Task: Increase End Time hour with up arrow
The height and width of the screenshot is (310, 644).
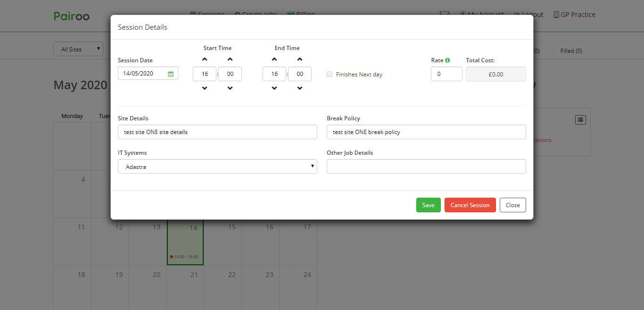Action: pyautogui.click(x=274, y=59)
